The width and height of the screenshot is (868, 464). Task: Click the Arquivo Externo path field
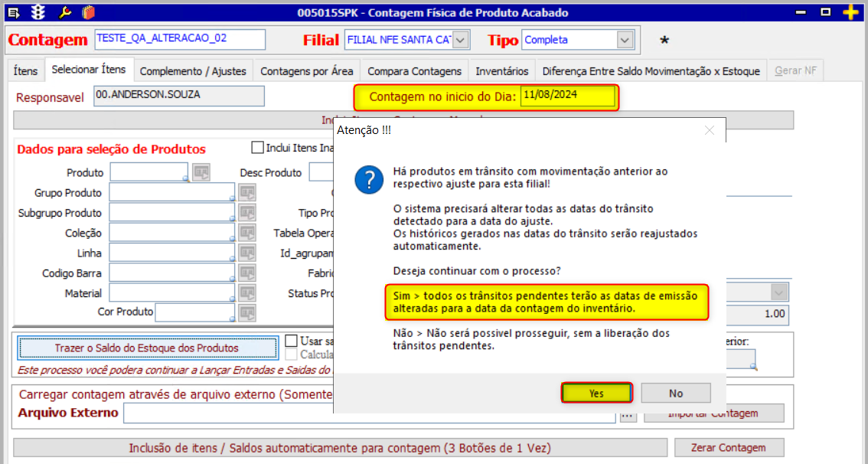click(x=369, y=413)
